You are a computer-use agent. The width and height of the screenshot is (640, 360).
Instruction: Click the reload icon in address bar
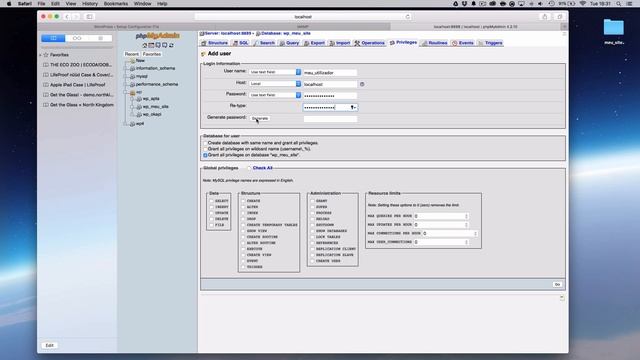[x=407, y=17]
